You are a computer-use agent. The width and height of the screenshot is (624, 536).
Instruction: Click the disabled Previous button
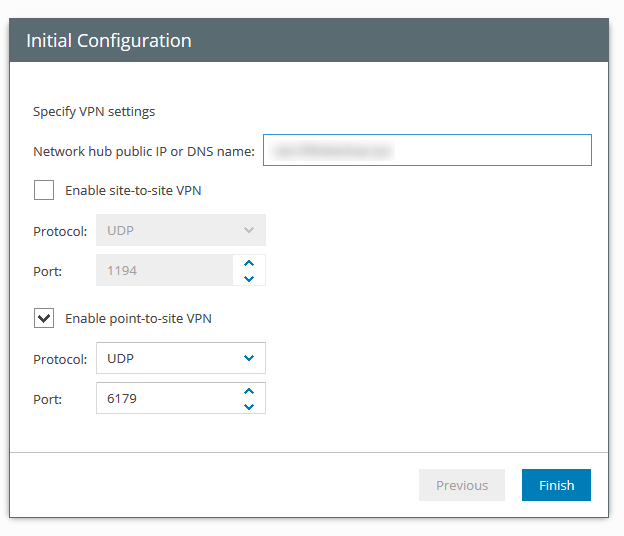(462, 485)
